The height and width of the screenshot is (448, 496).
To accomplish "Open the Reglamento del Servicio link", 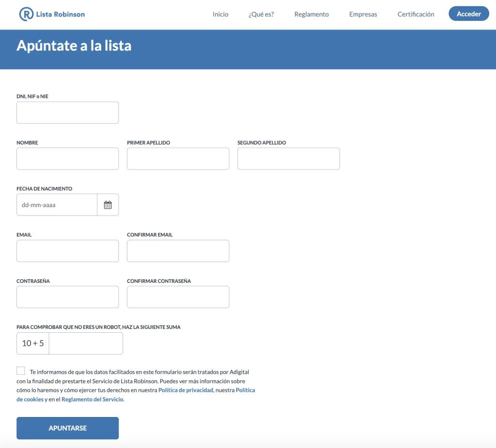I will coord(92,399).
